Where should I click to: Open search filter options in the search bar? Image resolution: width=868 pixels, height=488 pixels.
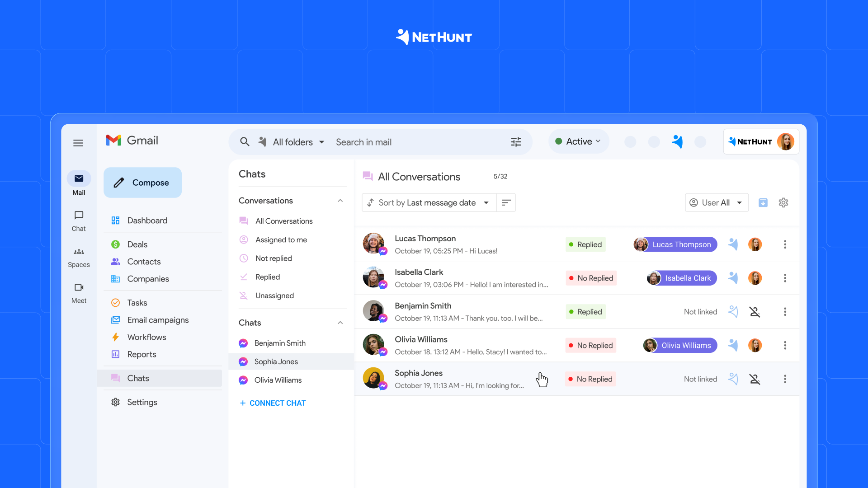516,141
